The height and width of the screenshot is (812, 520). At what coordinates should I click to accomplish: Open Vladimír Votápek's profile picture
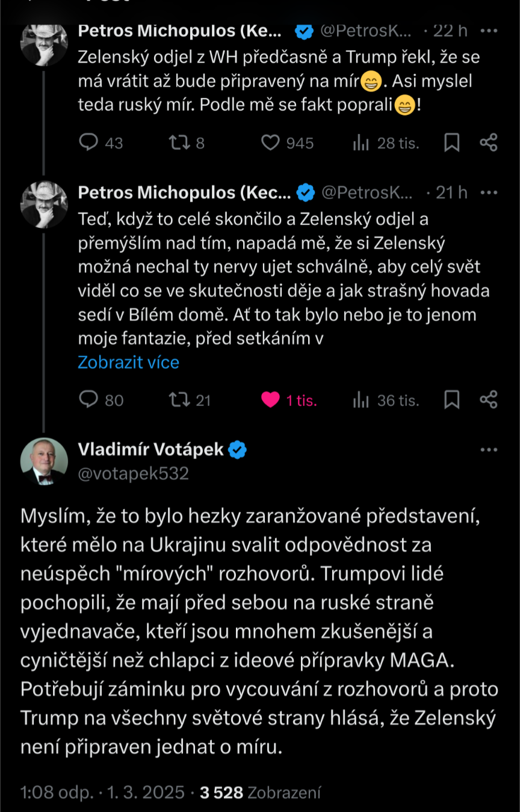click(44, 461)
